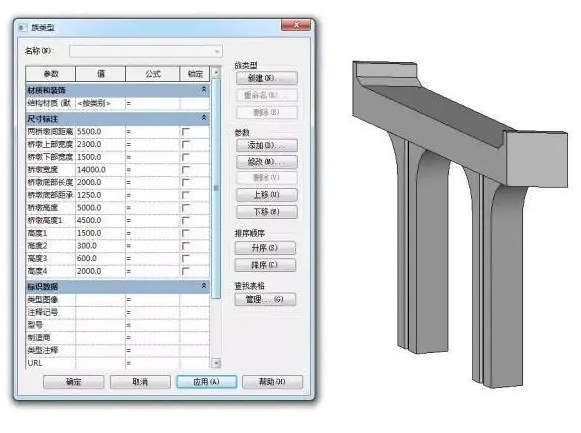Cancel the dialog with 取消
The width and height of the screenshot is (581, 433).
click(140, 382)
